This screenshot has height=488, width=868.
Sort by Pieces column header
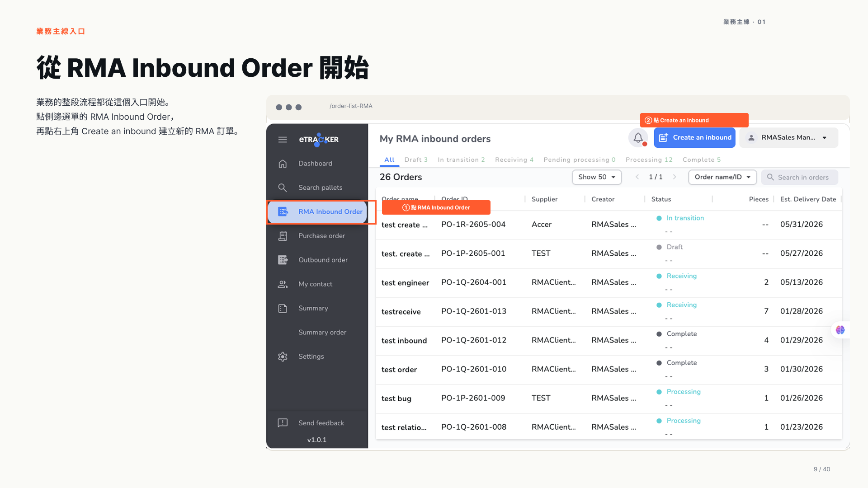759,199
